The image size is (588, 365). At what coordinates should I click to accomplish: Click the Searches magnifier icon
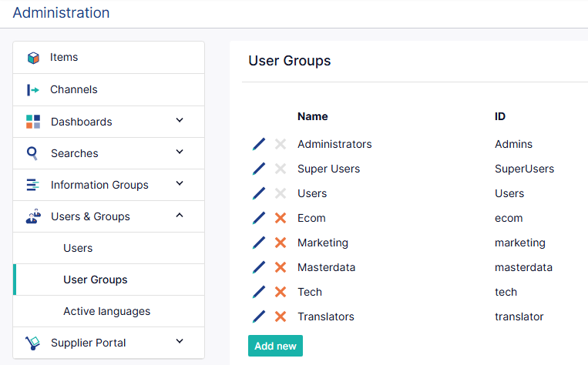point(32,153)
